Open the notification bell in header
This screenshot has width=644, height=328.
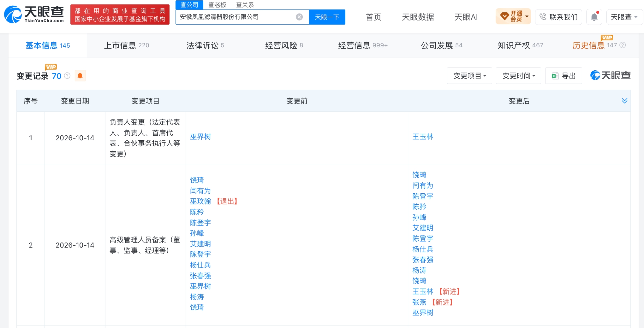(x=594, y=17)
